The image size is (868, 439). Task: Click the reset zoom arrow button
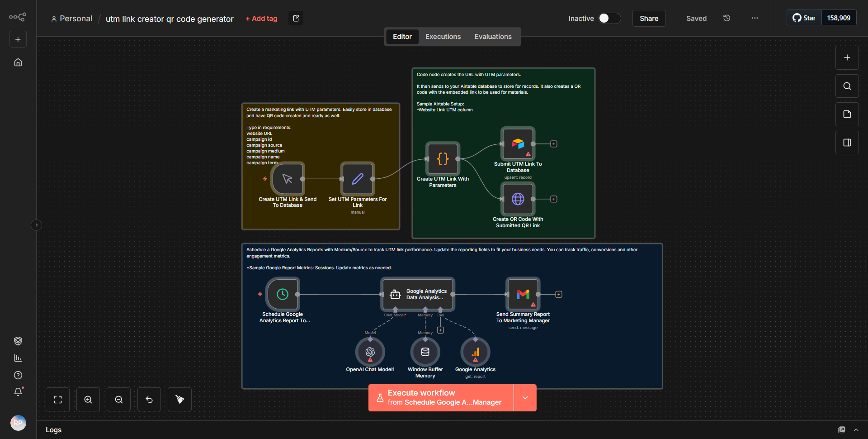point(149,400)
